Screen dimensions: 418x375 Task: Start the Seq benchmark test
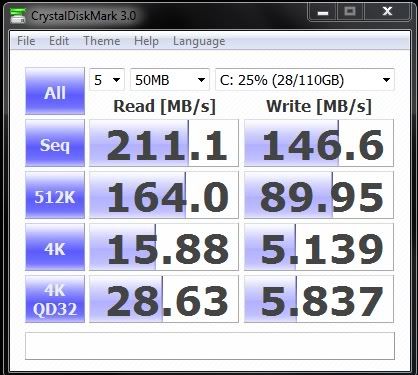tap(55, 143)
